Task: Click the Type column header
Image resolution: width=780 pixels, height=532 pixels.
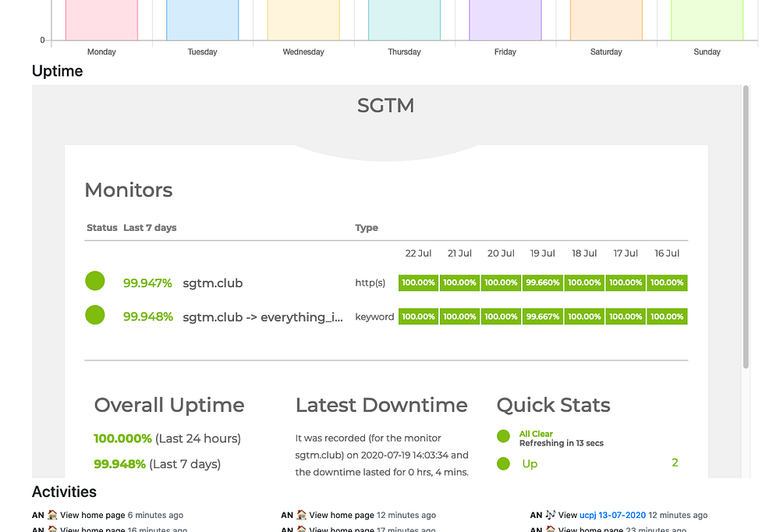Action: [367, 228]
